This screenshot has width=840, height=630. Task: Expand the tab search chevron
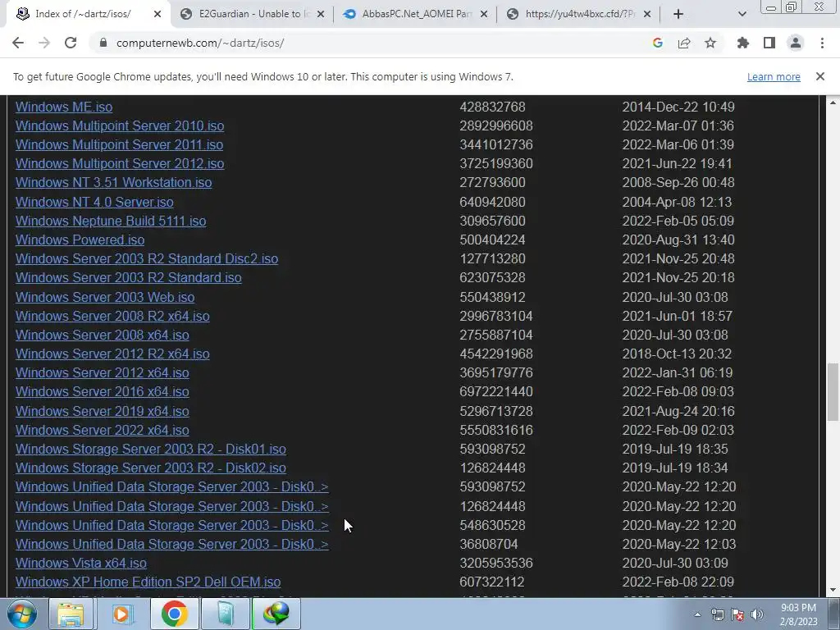point(742,14)
